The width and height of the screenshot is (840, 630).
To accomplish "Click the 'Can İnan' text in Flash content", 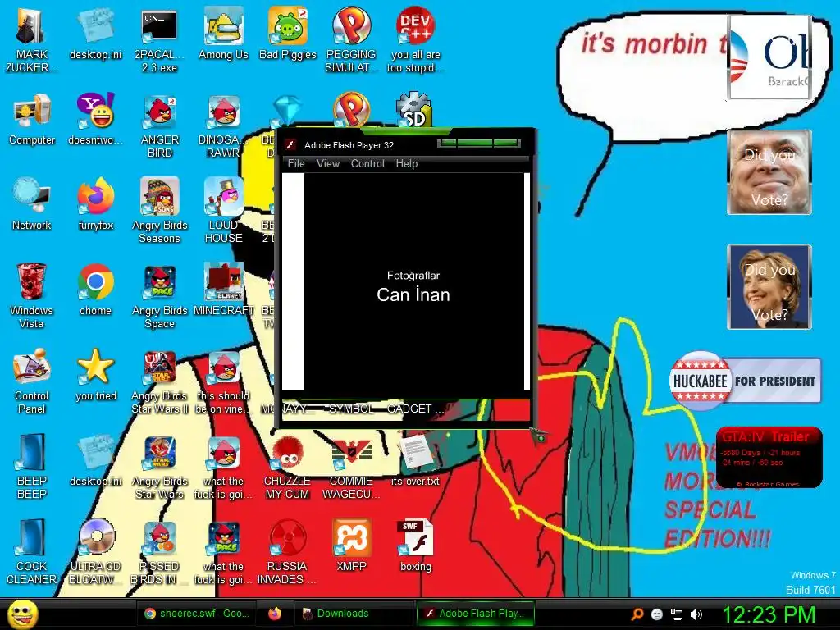I will [413, 294].
